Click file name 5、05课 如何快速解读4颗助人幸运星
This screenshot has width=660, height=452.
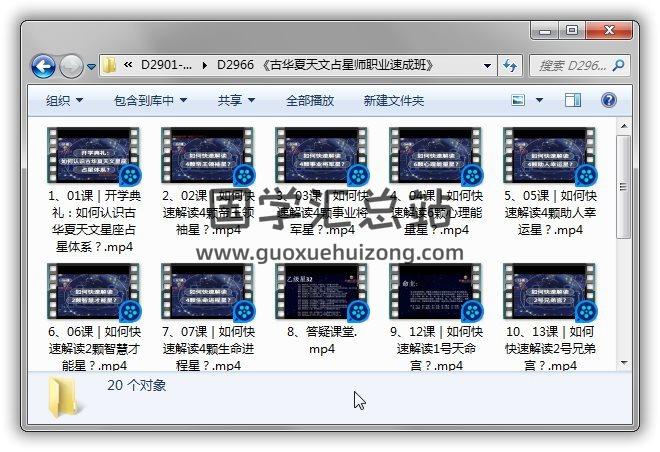(550, 213)
